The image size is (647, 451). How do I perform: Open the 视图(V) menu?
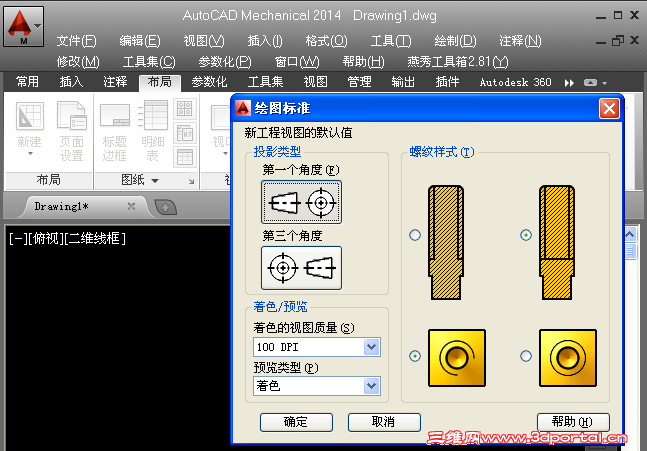tap(204, 41)
